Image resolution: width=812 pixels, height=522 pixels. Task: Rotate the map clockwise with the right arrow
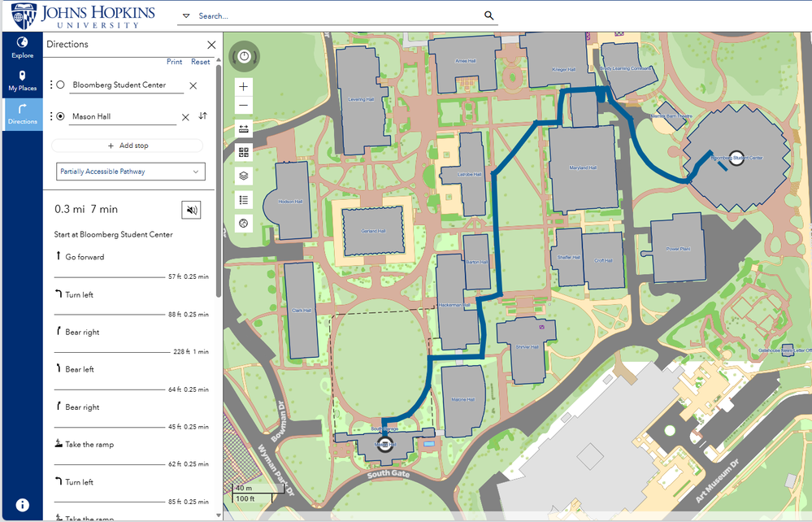[254, 56]
